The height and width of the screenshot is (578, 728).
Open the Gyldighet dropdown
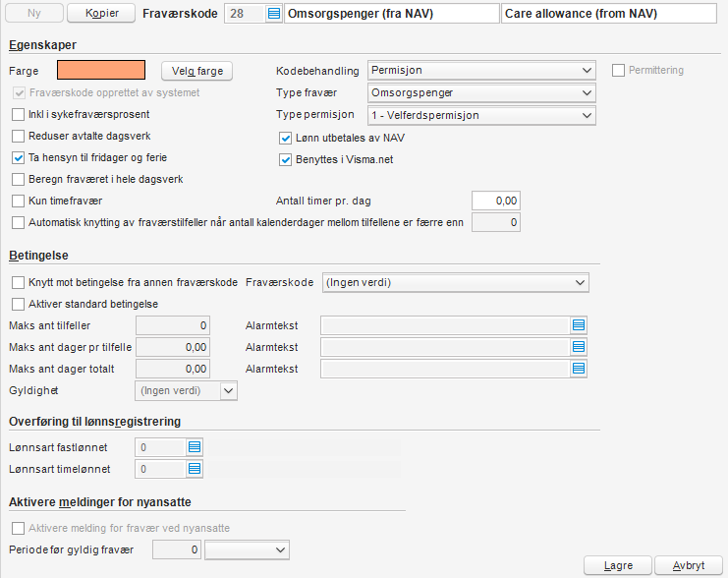187,391
